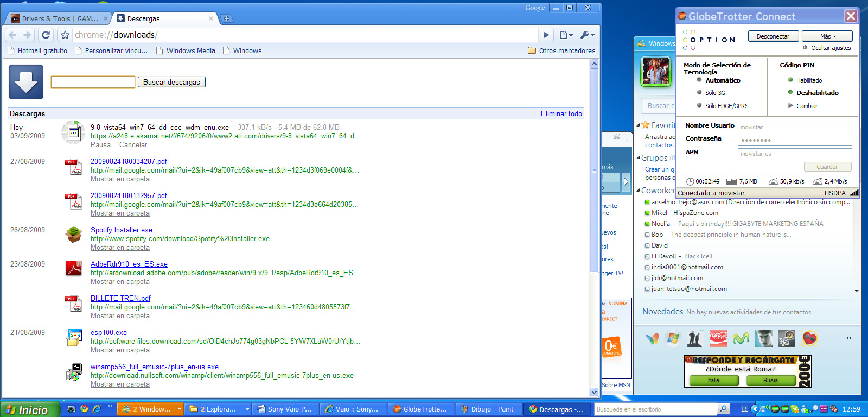
Task: Select the Sólo 3G technology mode
Action: tap(700, 93)
